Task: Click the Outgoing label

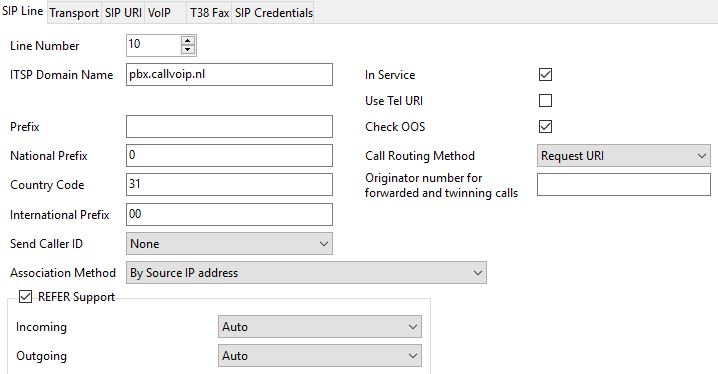Action: 41,356
